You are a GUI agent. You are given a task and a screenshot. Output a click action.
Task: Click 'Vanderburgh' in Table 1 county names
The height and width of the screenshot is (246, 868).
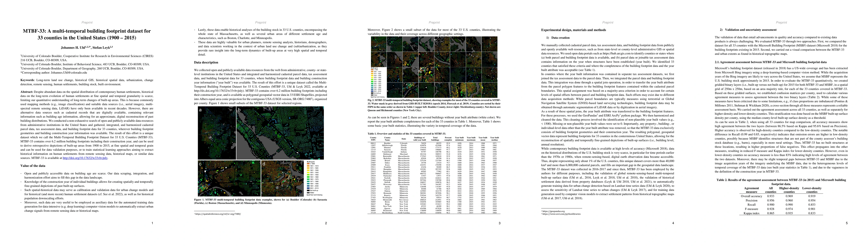pos(388,151)
